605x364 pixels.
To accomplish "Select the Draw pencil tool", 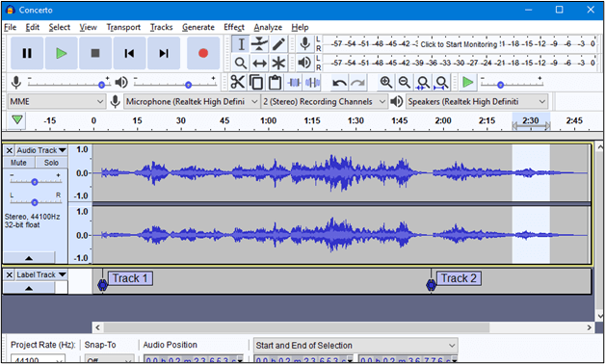I will tap(278, 44).
